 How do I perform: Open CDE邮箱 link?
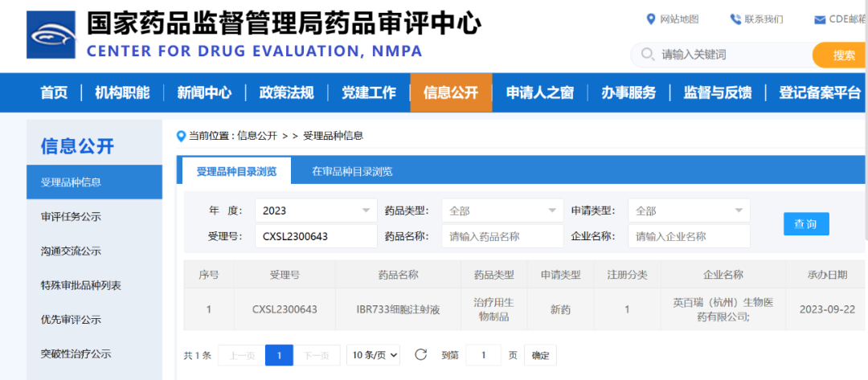(x=848, y=19)
